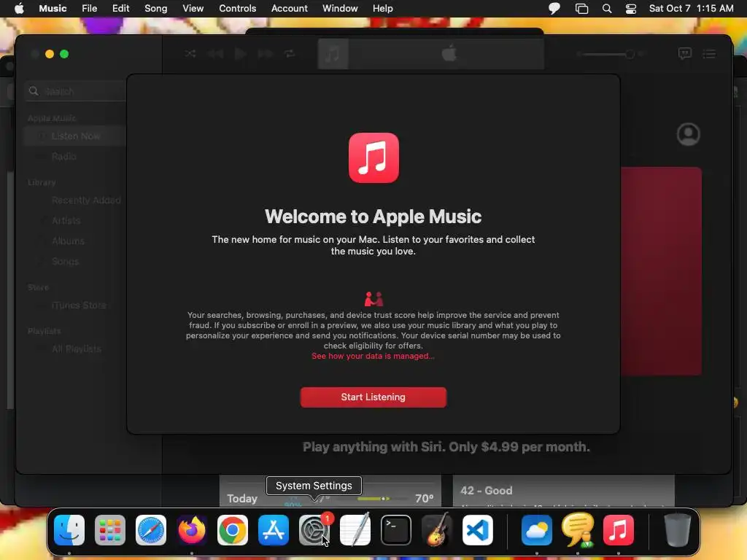The width and height of the screenshot is (747, 560).
Task: Open Launchpad from the Dock
Action: (110, 530)
